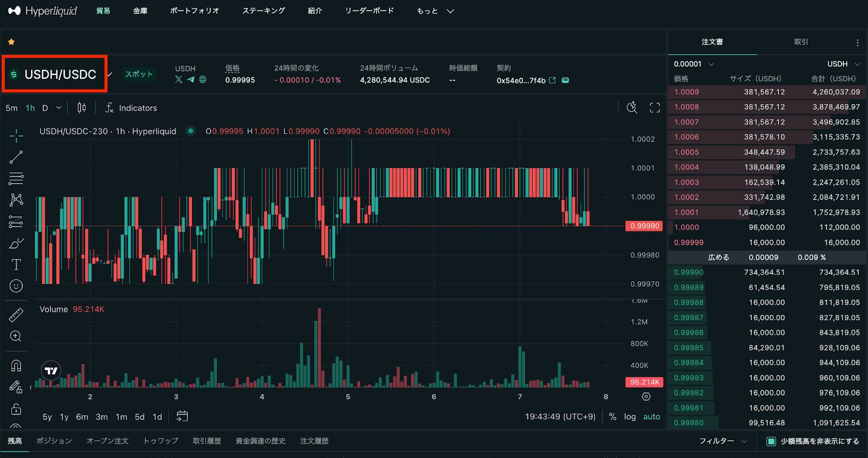Open the ポートフォリオ menu item
The height and width of the screenshot is (458, 868).
point(194,11)
